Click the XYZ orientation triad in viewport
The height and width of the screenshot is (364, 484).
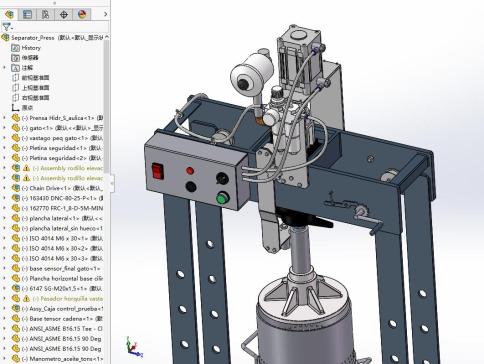133,348
